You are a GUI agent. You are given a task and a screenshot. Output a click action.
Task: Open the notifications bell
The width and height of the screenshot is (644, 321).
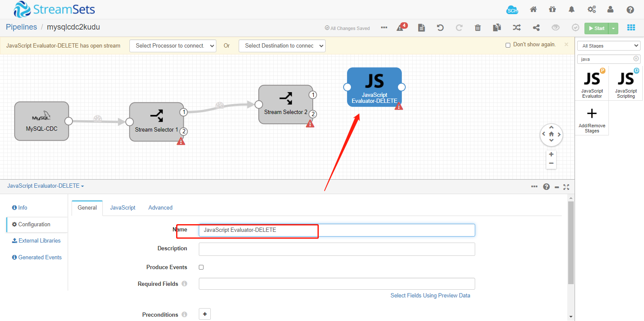point(572,9)
